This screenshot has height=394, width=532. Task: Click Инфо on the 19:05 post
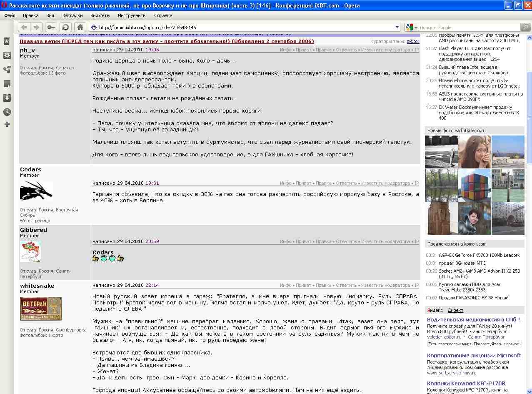coord(286,50)
